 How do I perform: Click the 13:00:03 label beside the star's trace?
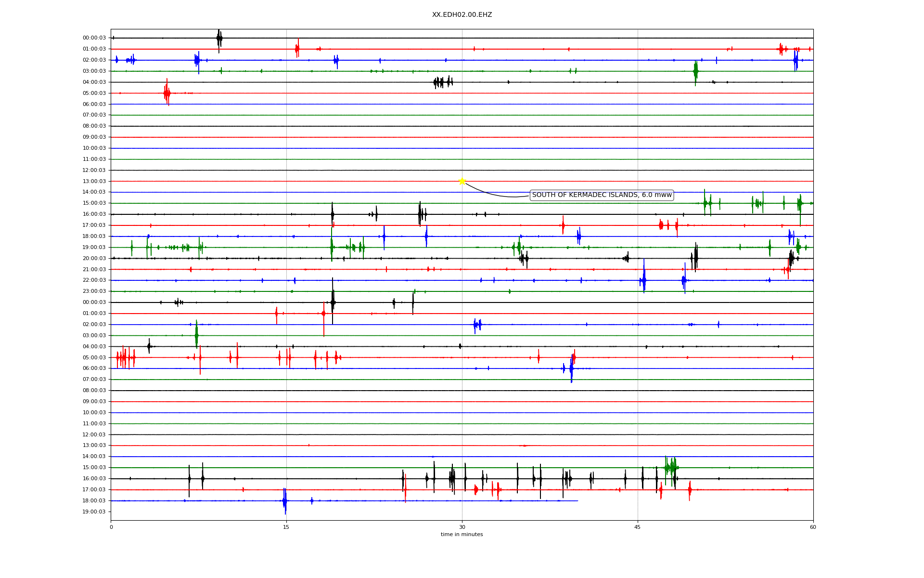tap(94, 182)
